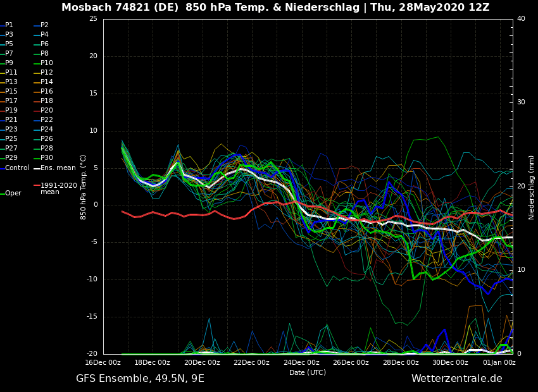Select the P10 legend entry
The width and height of the screenshot is (538, 392).
click(x=46, y=63)
